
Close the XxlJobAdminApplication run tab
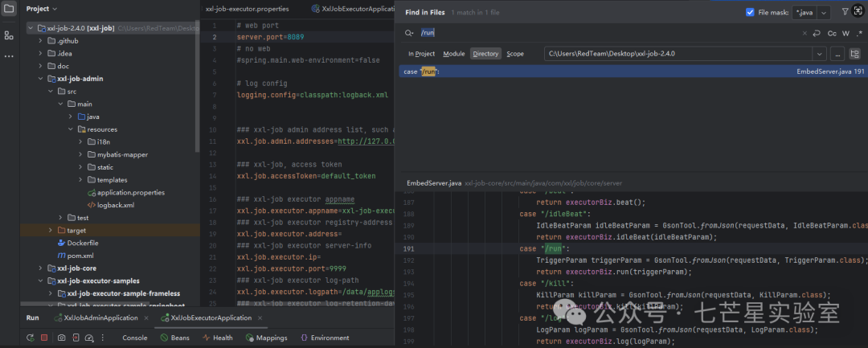(146, 318)
